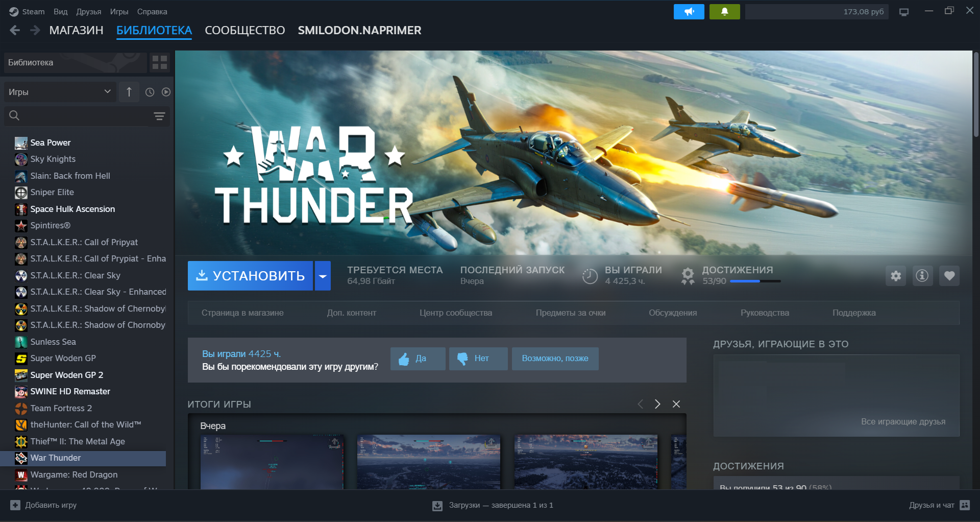Open install options dropdown arrow

pyautogui.click(x=323, y=276)
